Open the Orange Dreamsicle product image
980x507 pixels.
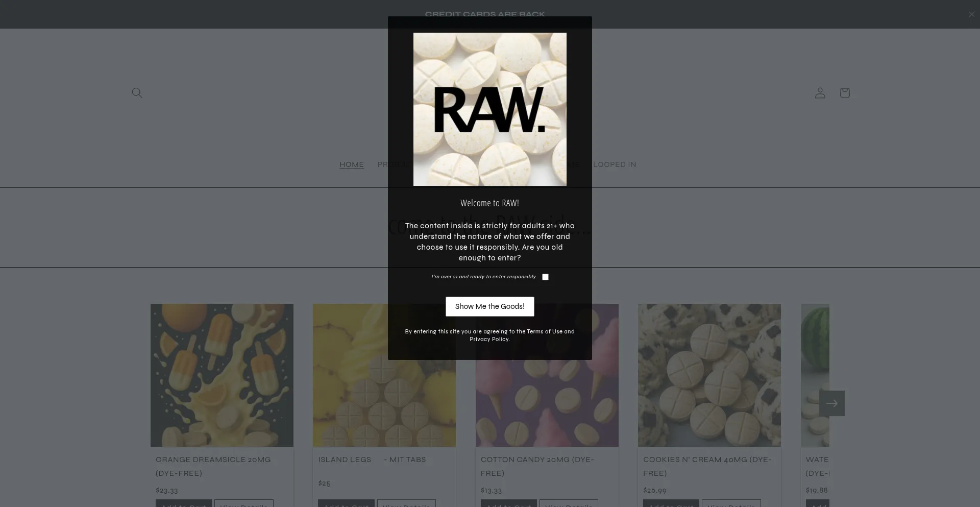point(222,375)
